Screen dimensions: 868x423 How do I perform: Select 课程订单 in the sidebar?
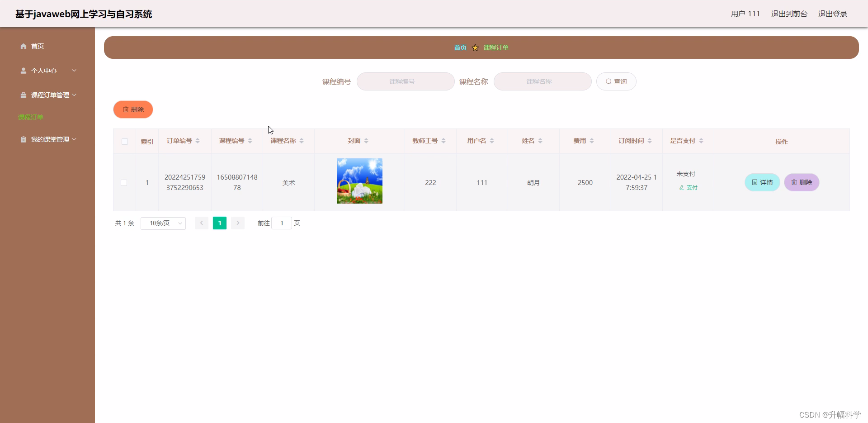(30, 117)
